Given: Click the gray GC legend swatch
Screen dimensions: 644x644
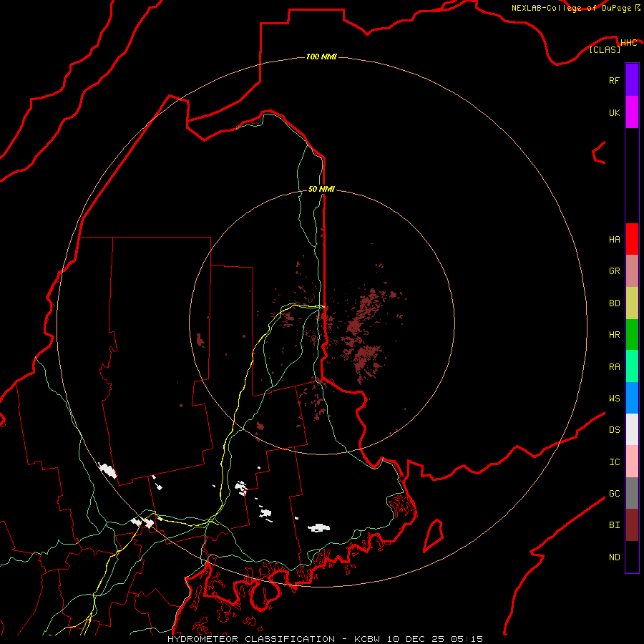Looking at the screenshot, I should click(x=632, y=493).
